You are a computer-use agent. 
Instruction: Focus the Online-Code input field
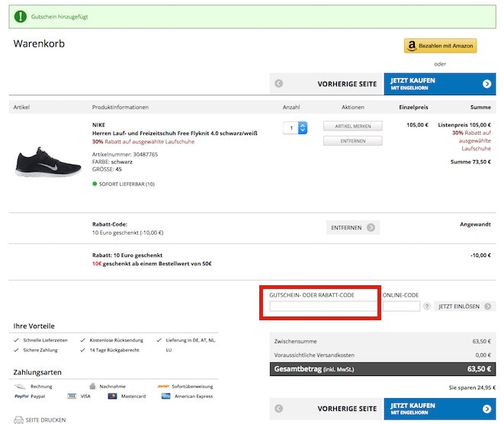(x=402, y=307)
